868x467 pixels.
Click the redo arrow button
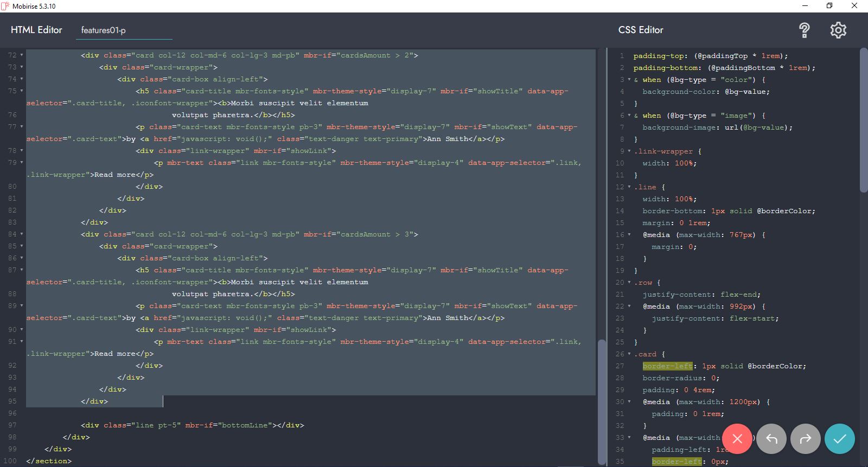[806, 439]
